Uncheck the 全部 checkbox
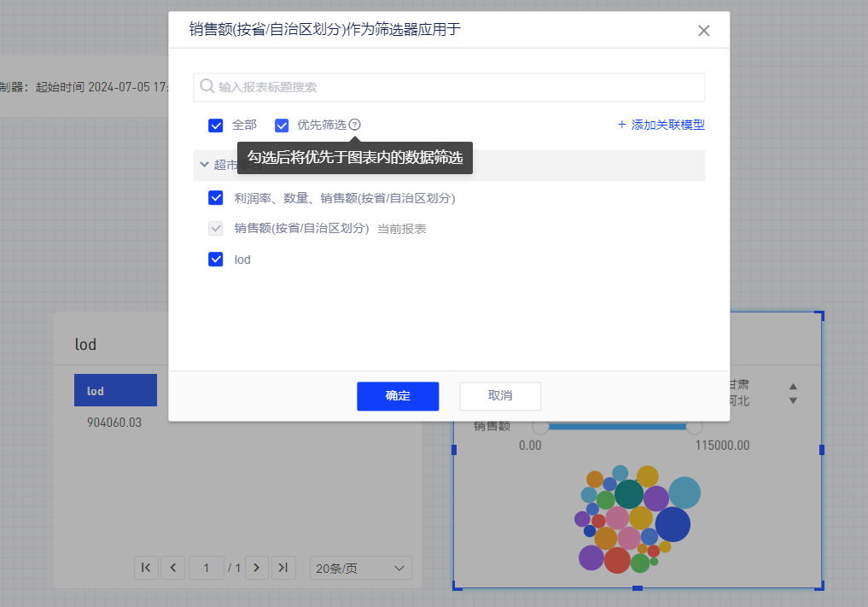868x607 pixels. (x=216, y=125)
